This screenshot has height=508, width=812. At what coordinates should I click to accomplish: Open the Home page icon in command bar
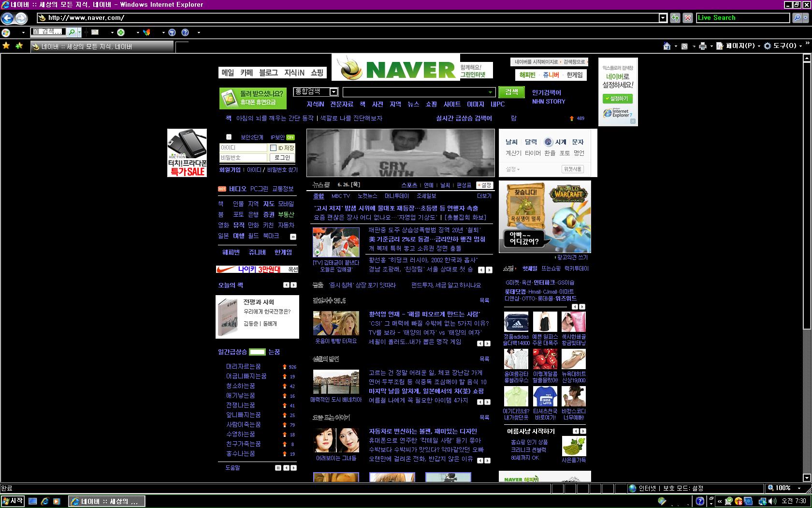[x=667, y=46]
